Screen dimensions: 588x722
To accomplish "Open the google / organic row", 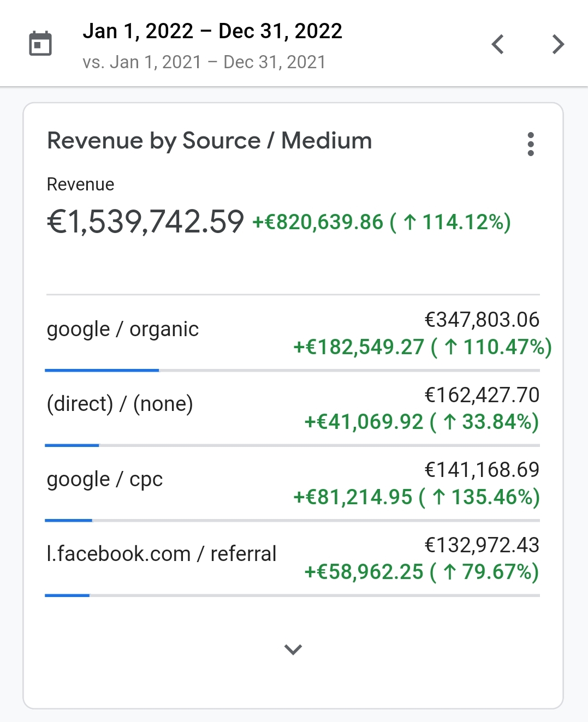I will click(123, 330).
